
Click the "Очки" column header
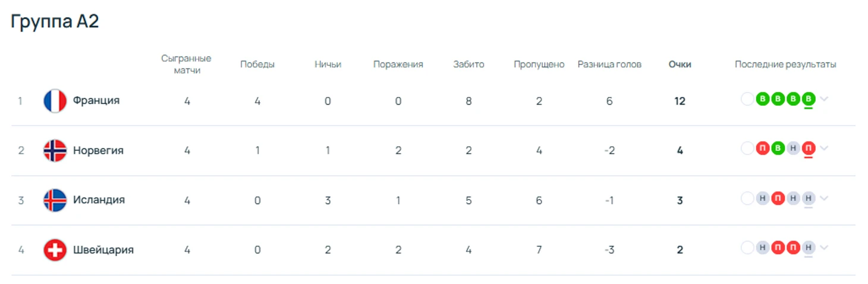(680, 64)
